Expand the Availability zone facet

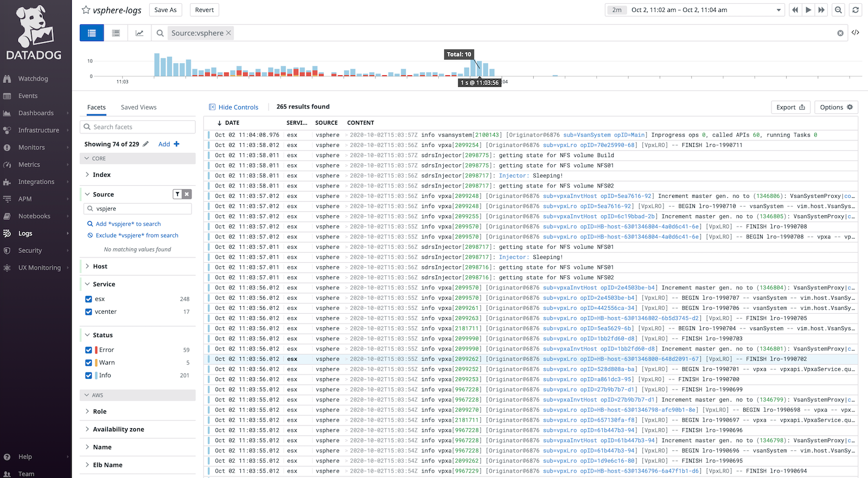click(118, 429)
